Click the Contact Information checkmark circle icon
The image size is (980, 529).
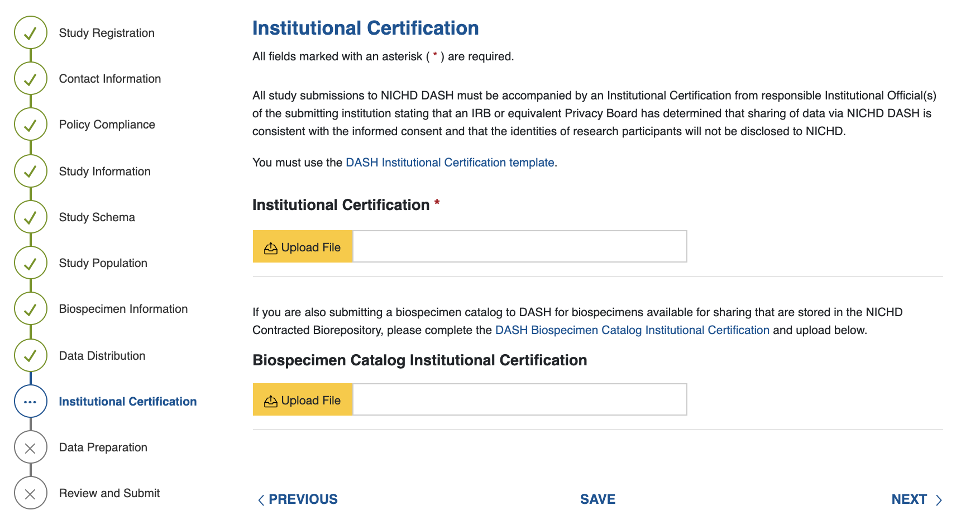[31, 79]
